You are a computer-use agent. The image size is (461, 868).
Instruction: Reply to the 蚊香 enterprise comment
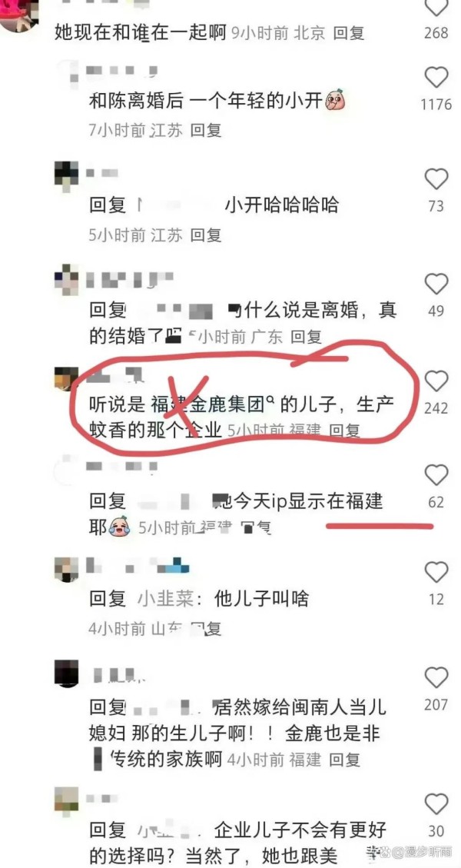coord(346,430)
